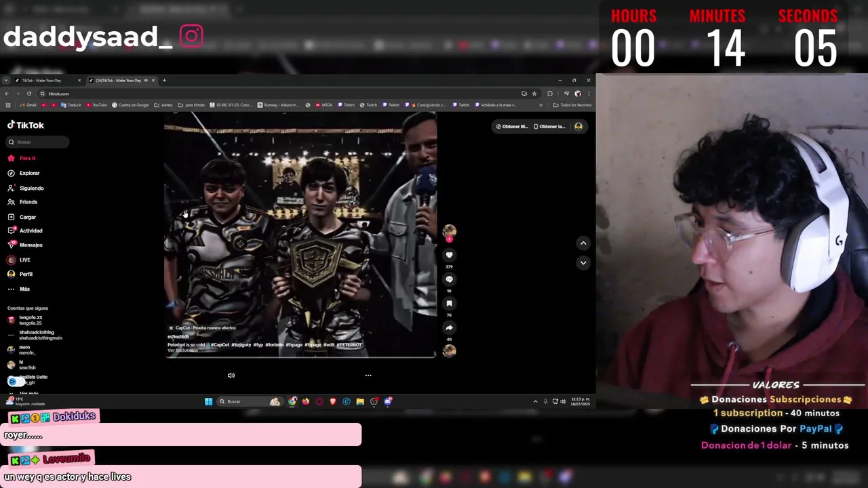
Task: Click the #CapCut hashtag in caption
Action: tap(220, 344)
